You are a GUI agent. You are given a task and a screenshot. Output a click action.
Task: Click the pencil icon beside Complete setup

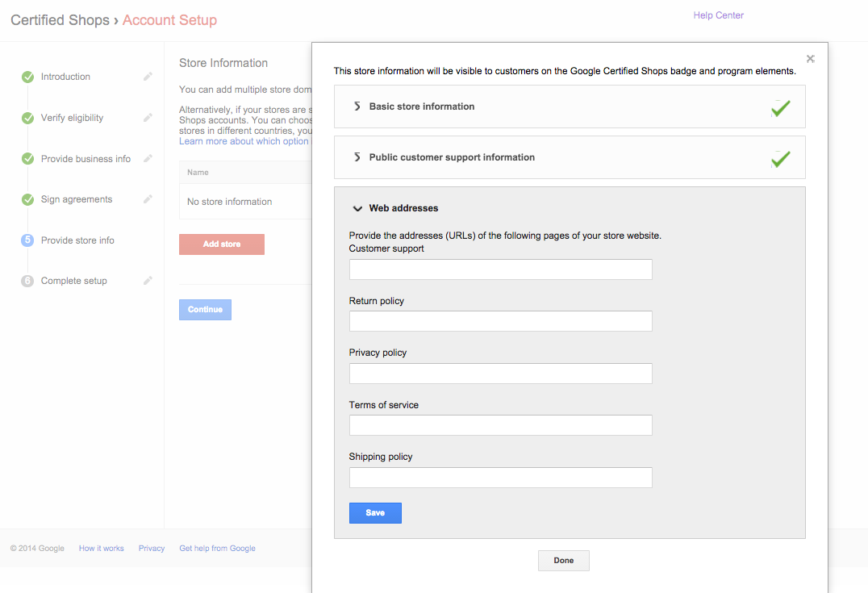pos(148,281)
